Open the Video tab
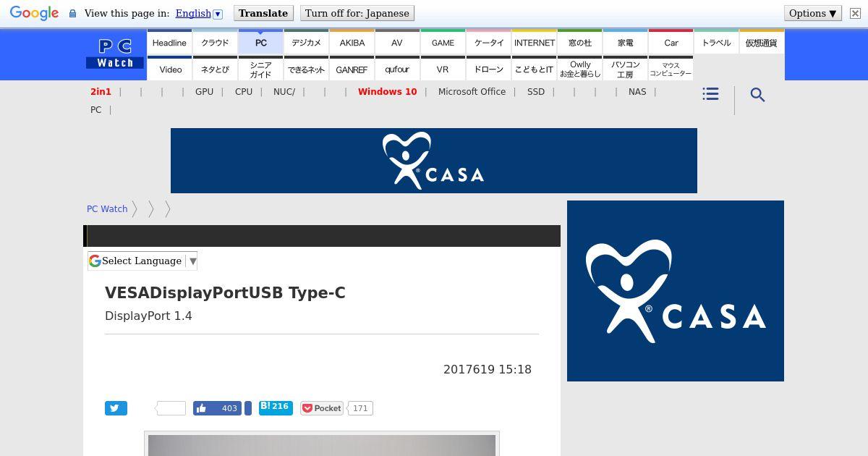This screenshot has width=868, height=456. click(171, 69)
